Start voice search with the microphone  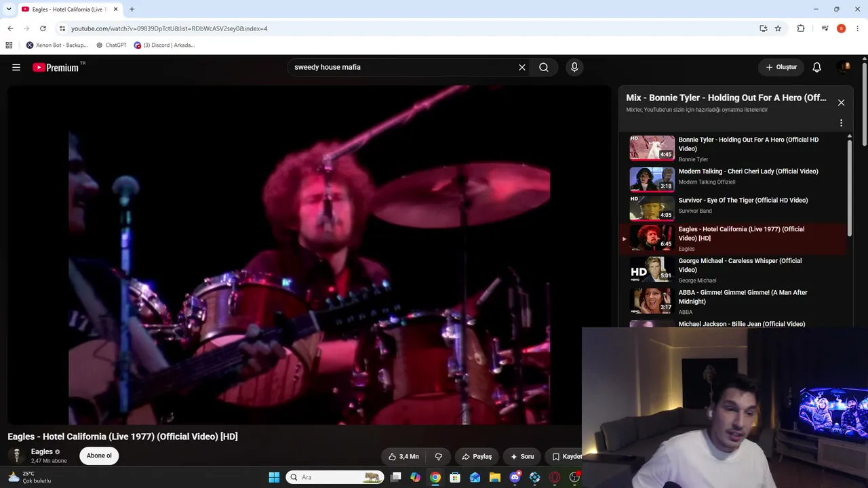click(574, 67)
